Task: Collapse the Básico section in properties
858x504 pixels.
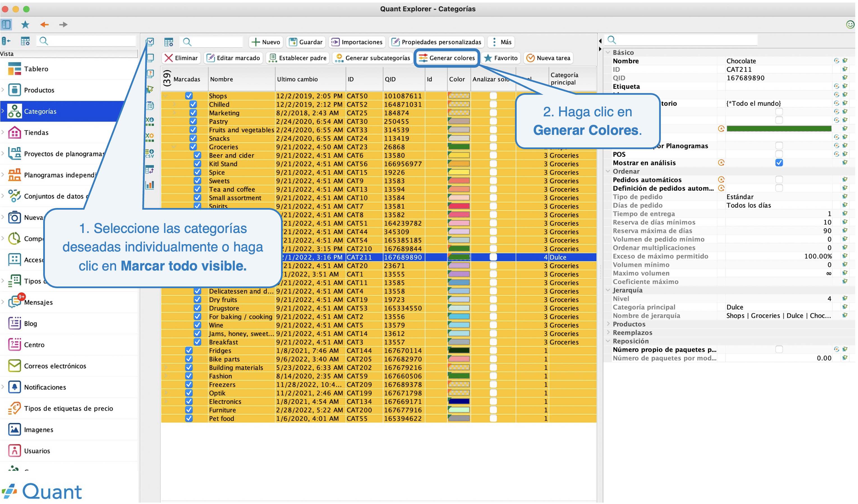Action: (x=608, y=52)
